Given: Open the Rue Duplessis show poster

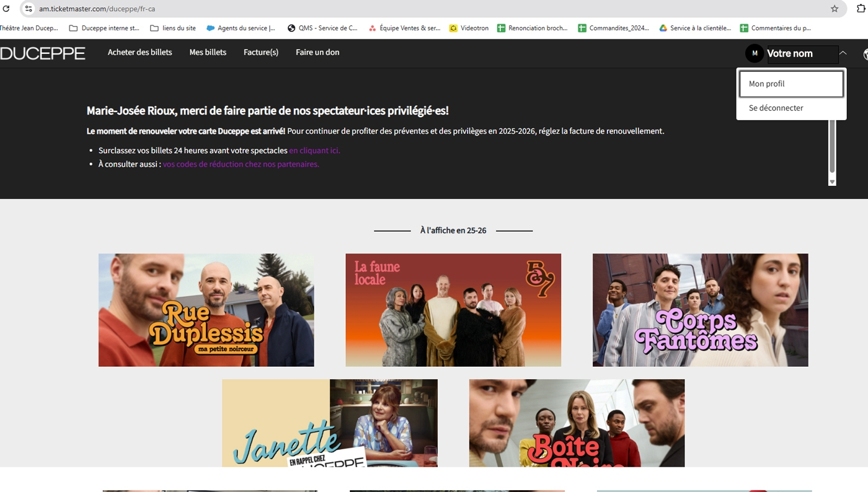Looking at the screenshot, I should point(206,310).
